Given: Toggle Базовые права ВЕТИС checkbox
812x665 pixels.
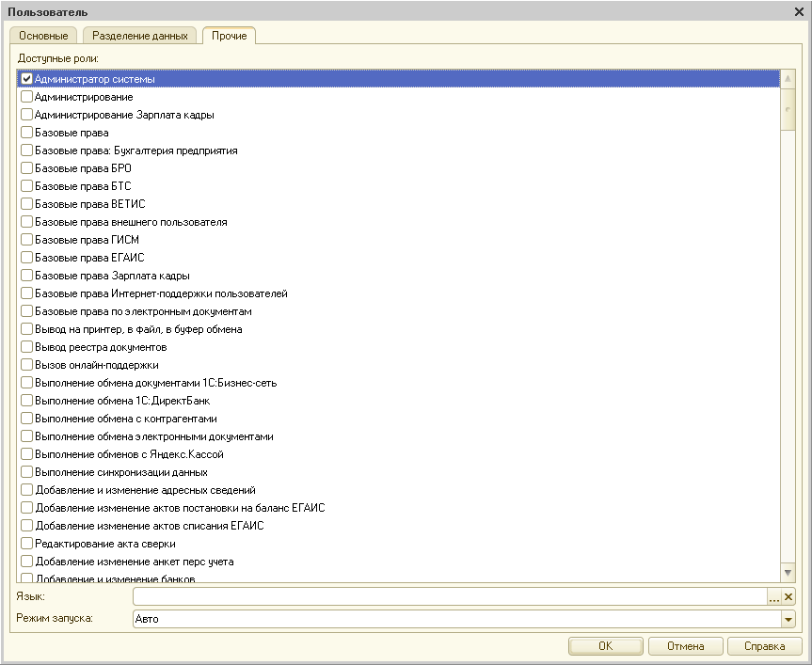Looking at the screenshot, I should pos(26,204).
